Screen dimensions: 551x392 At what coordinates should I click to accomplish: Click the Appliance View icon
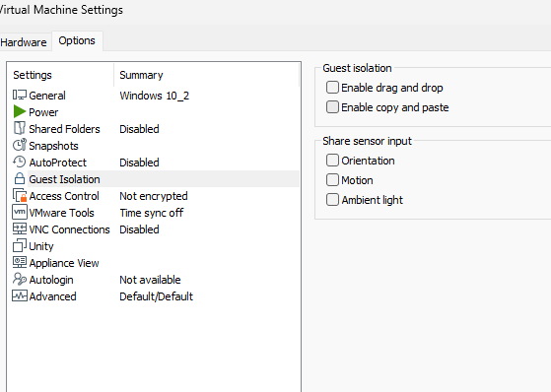(x=20, y=262)
